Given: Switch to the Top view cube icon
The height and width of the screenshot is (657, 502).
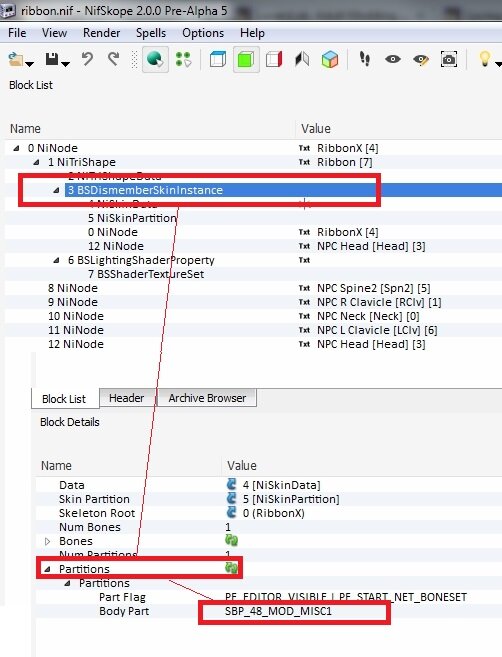Looking at the screenshot, I should pyautogui.click(x=217, y=59).
